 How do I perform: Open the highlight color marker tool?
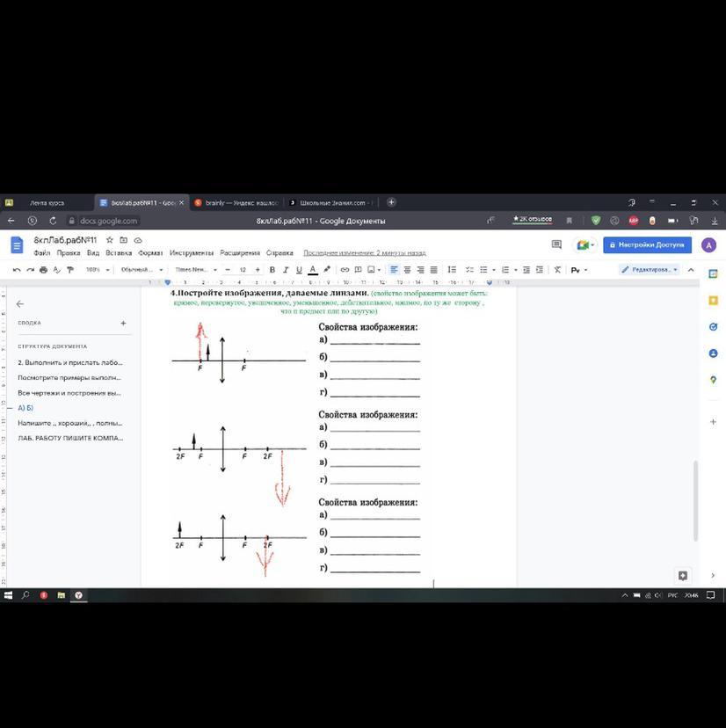(327, 270)
